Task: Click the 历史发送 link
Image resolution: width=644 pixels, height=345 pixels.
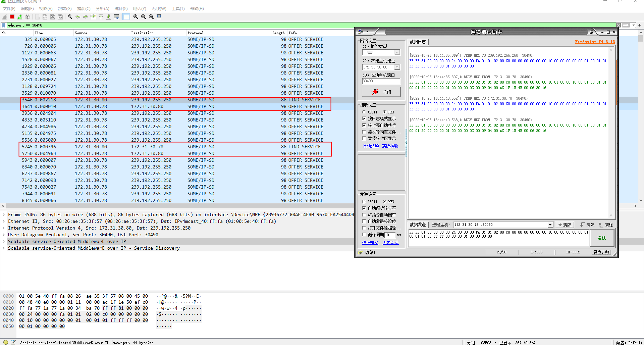Action: click(390, 243)
